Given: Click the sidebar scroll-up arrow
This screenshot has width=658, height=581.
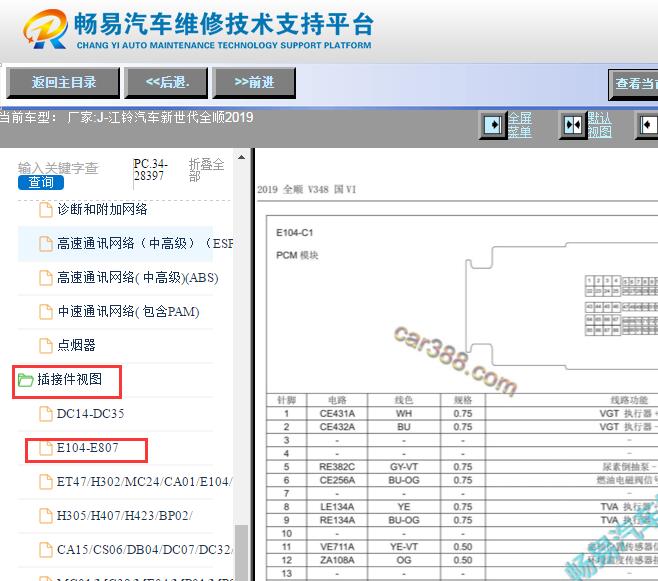Looking at the screenshot, I should (241, 157).
